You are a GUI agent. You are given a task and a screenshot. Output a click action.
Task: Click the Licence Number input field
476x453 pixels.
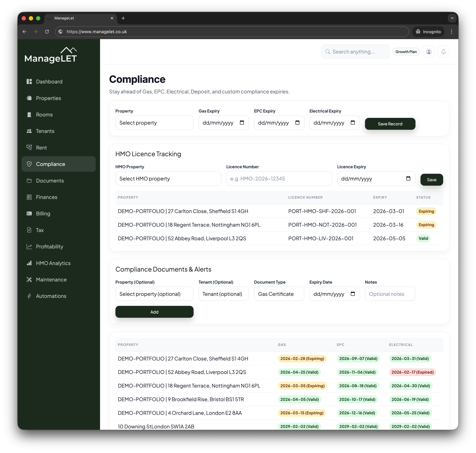click(279, 178)
